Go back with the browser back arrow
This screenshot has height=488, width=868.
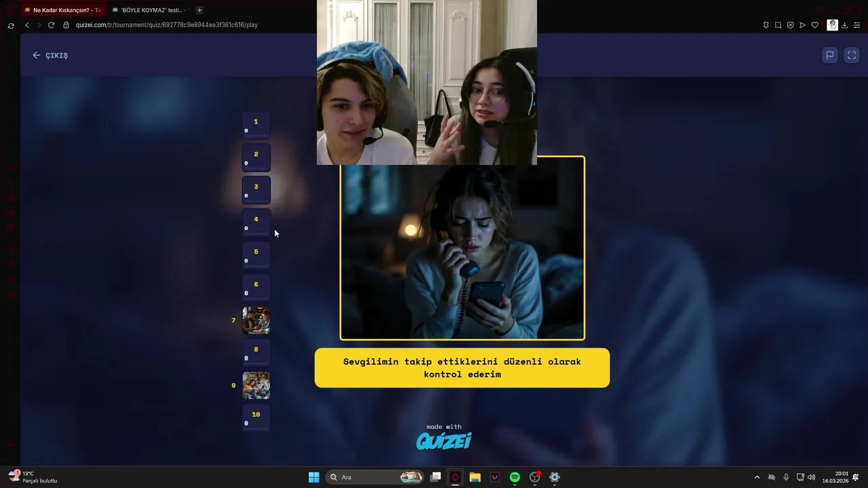27,25
